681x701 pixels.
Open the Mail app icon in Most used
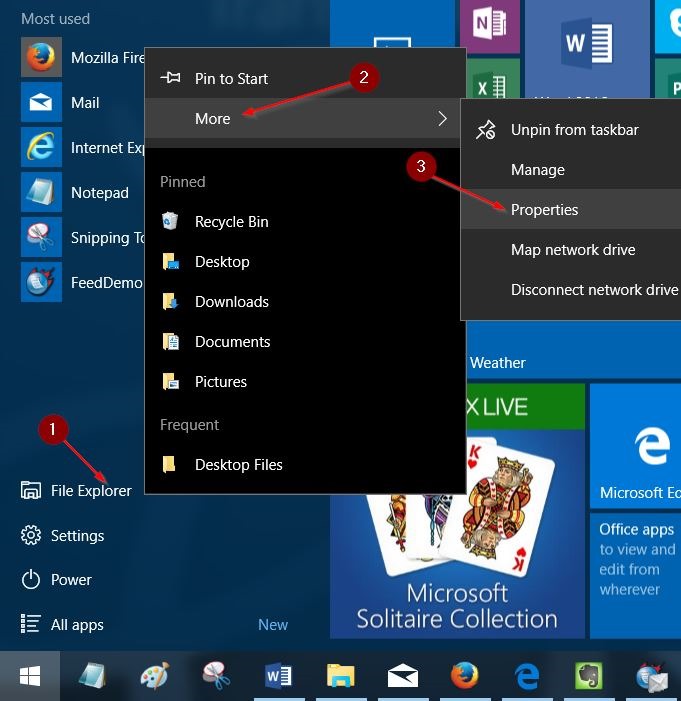tap(41, 102)
